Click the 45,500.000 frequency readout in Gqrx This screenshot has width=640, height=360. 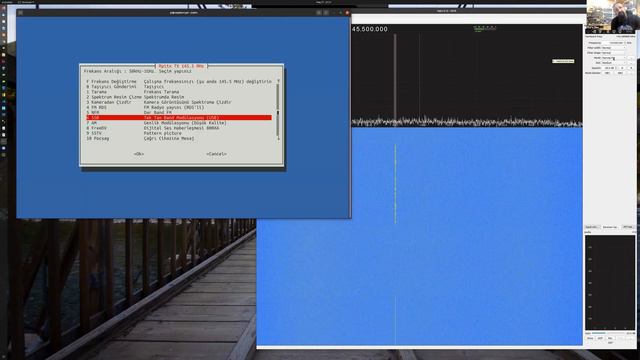coord(370,29)
